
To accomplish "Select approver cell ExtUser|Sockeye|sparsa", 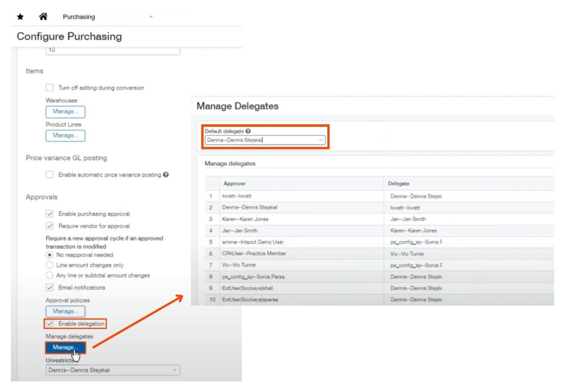I will pyautogui.click(x=301, y=300).
